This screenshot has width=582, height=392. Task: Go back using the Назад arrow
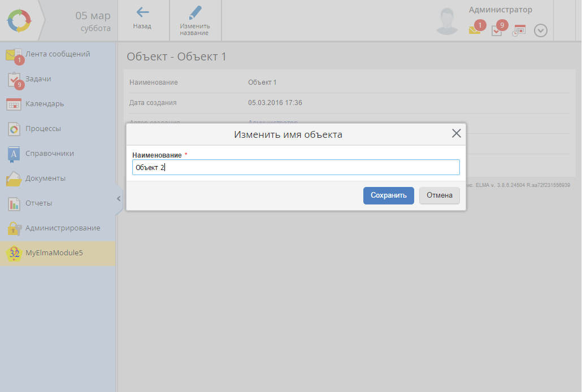pyautogui.click(x=142, y=14)
